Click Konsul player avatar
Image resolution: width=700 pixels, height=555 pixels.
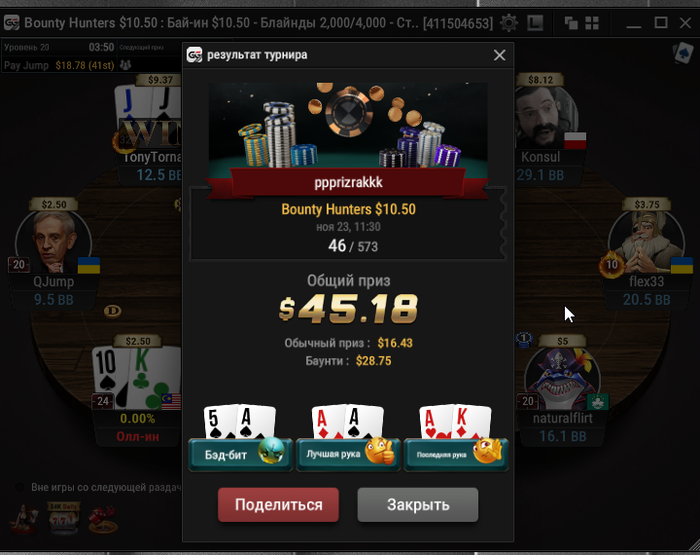[x=547, y=117]
